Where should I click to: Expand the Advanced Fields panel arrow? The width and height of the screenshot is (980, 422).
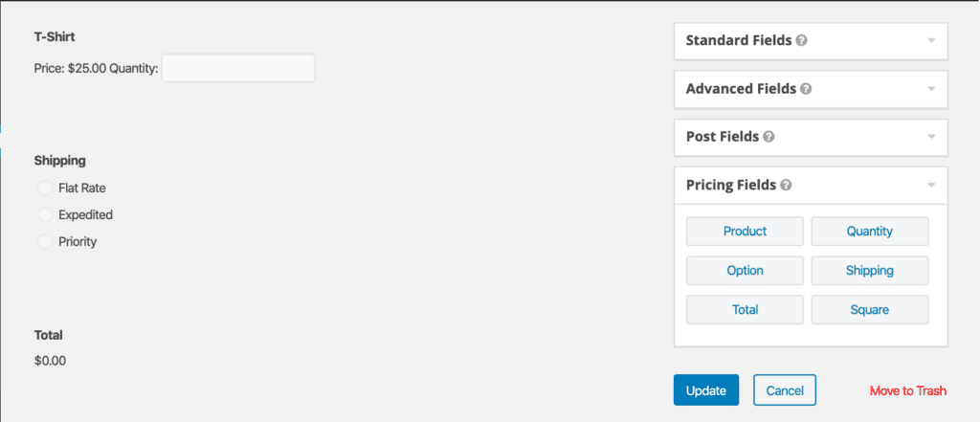(x=931, y=89)
